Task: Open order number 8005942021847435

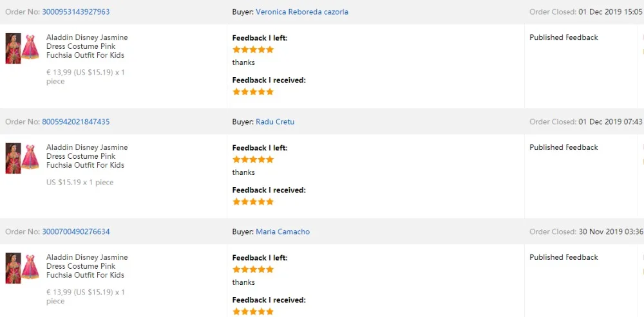Action: 76,122
